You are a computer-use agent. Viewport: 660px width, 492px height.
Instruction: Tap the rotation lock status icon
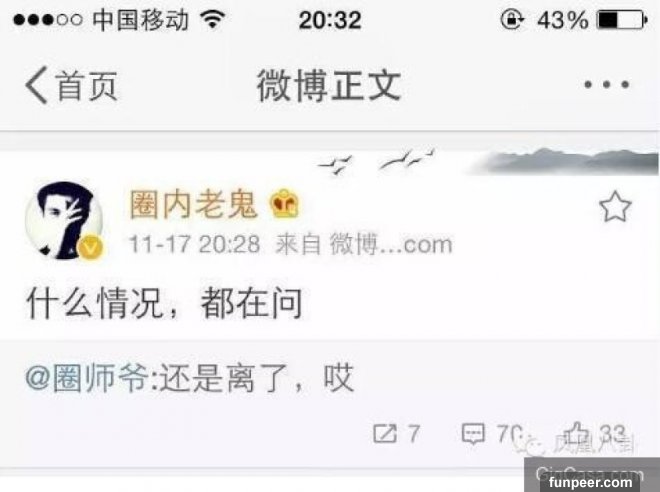(x=512, y=19)
